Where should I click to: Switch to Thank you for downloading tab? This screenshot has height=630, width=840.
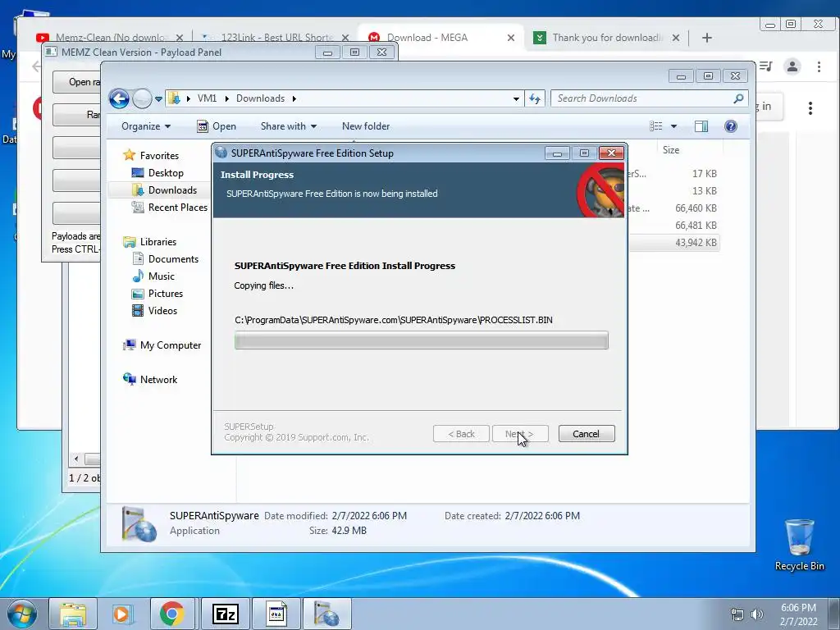[x=606, y=38]
